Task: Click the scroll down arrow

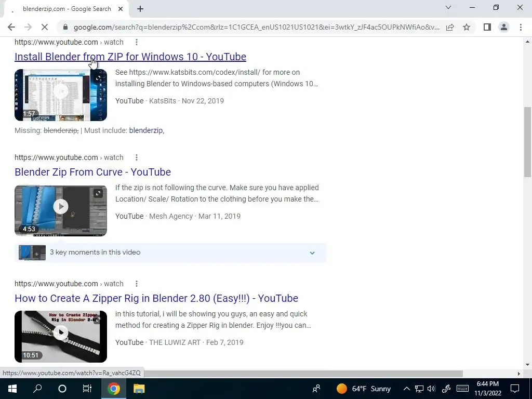Action: [527, 365]
